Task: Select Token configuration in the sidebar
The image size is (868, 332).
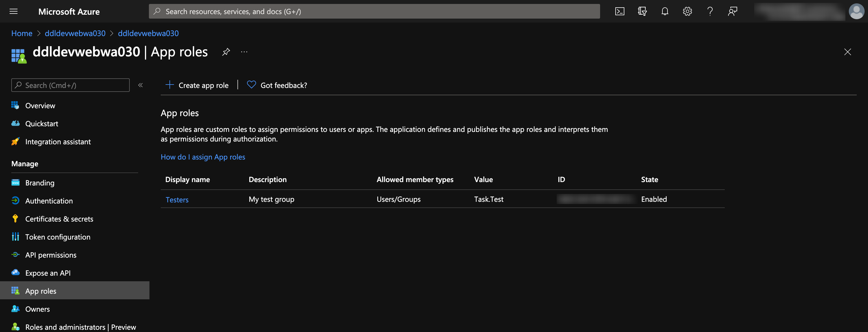Action: click(58, 237)
